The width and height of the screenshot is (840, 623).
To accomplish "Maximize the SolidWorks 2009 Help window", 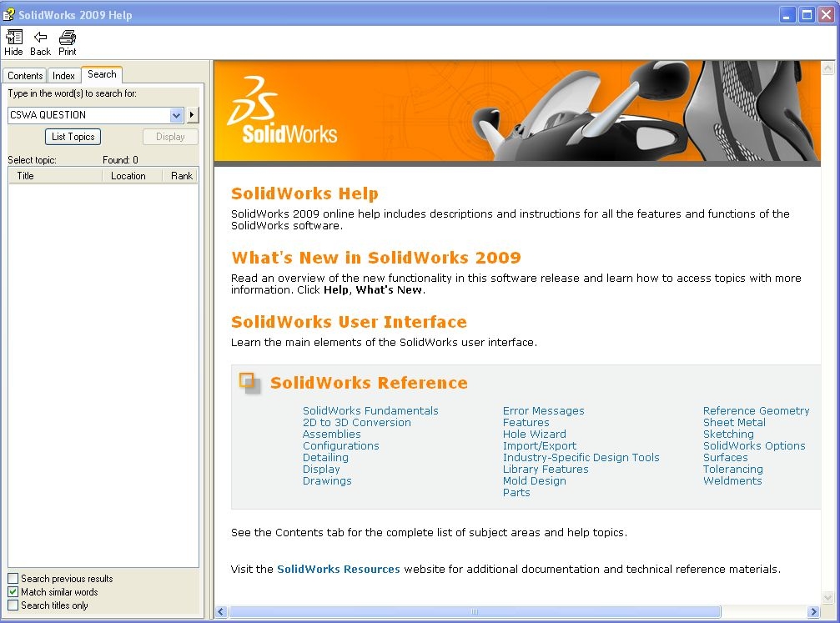I will [807, 14].
